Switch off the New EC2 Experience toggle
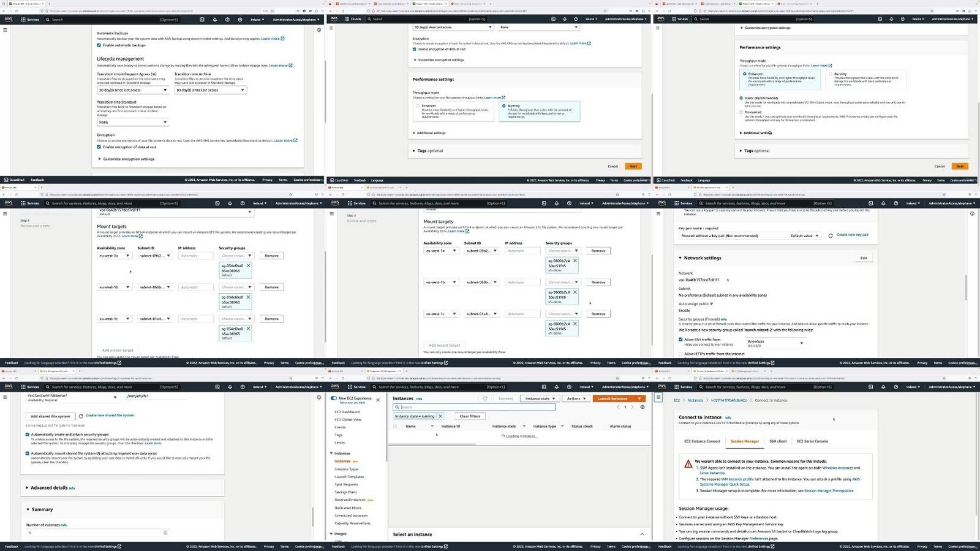The width and height of the screenshot is (980, 551). (334, 398)
